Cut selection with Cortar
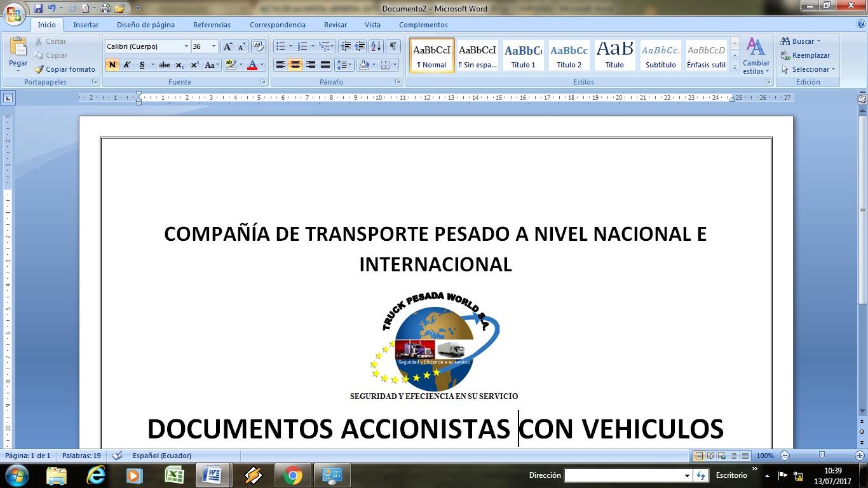The width and height of the screenshot is (868, 488). (50, 41)
